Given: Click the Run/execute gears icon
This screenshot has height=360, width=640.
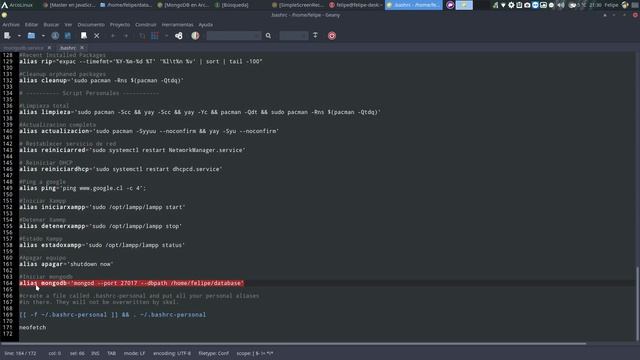Looking at the screenshot, I should tap(179, 36).
